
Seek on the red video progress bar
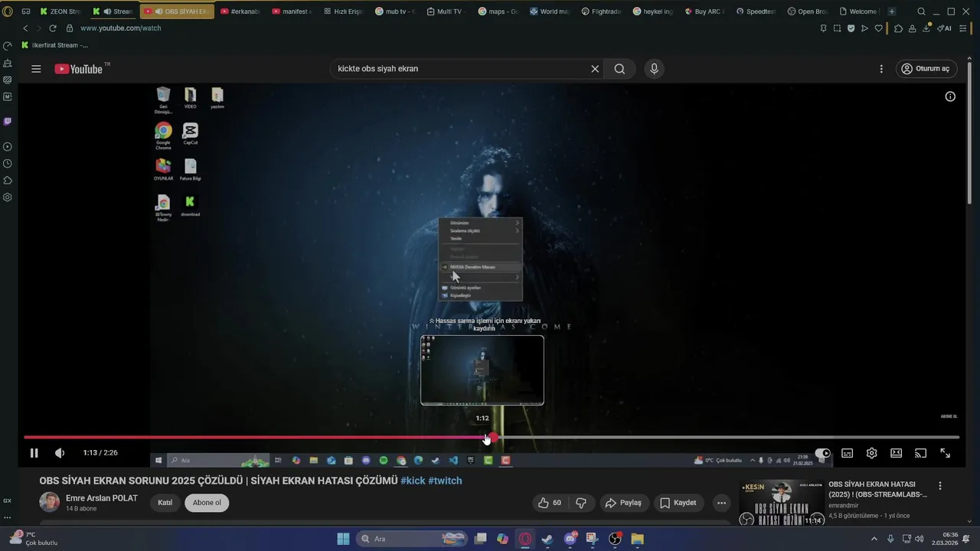491,438
